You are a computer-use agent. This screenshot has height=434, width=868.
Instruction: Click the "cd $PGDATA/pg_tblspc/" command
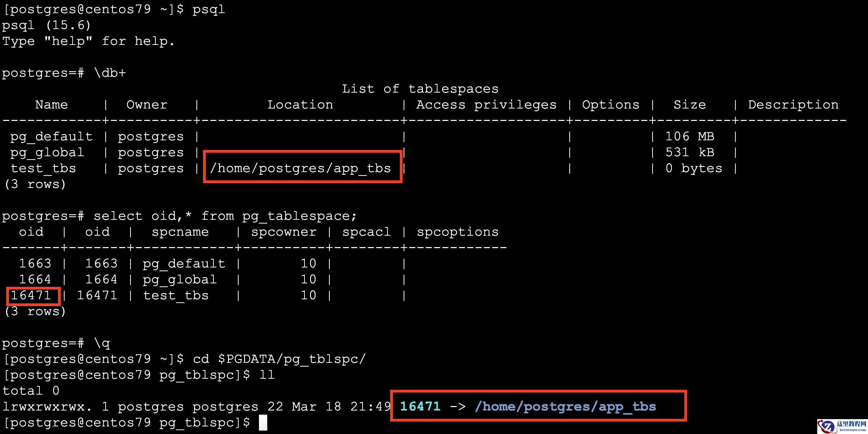click(x=279, y=359)
